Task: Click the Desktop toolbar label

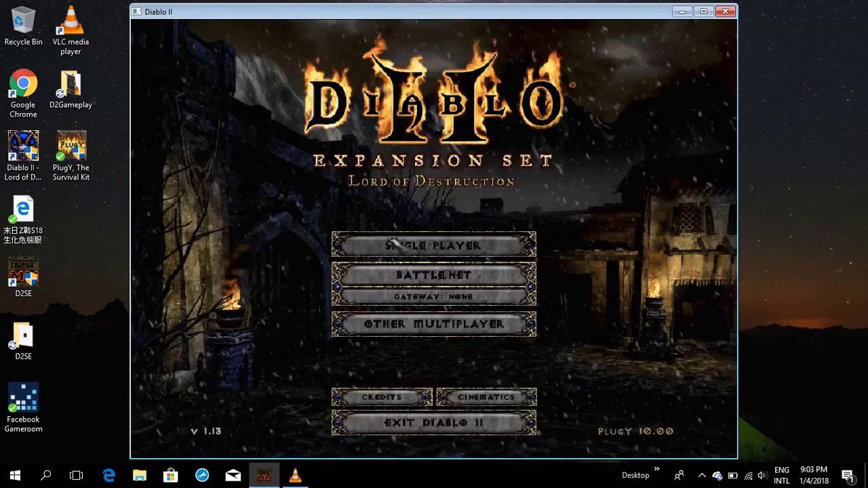Action: (635, 475)
